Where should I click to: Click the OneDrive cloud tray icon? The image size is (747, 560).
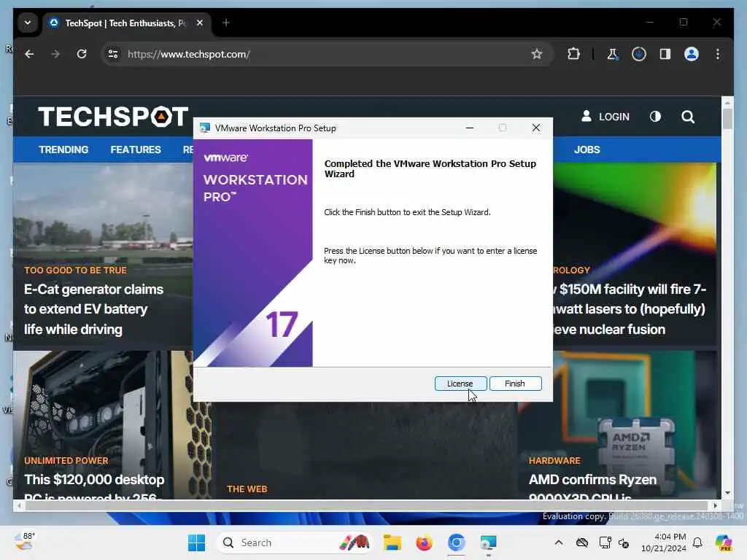click(x=581, y=542)
